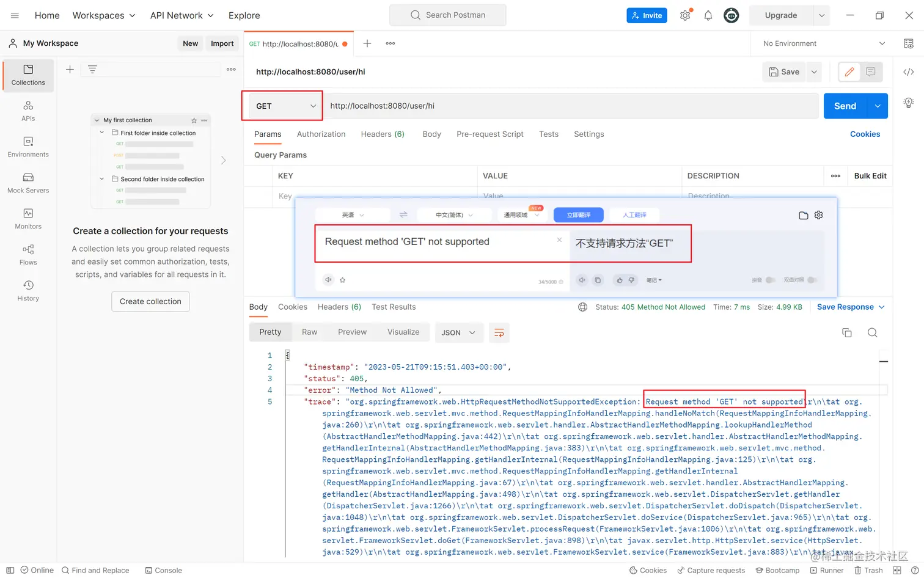The height and width of the screenshot is (578, 924).
Task: Open the Flows sidebar panel
Action: [x=28, y=255]
